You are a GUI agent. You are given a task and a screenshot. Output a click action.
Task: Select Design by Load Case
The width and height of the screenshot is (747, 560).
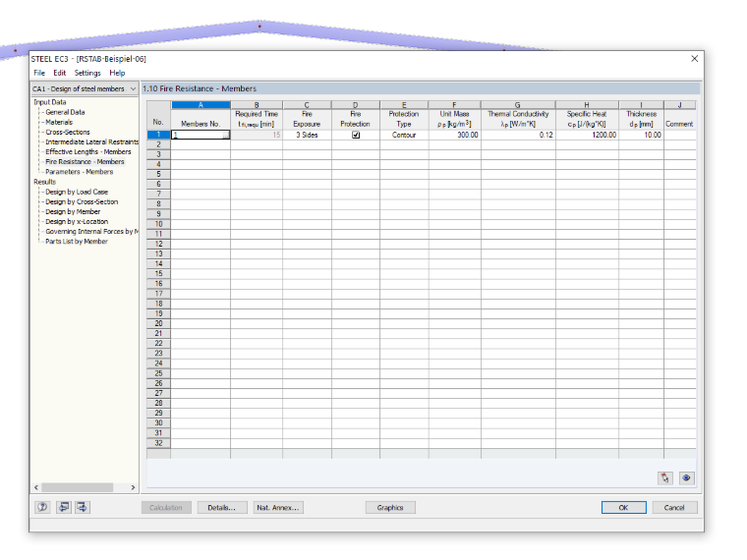77,192
